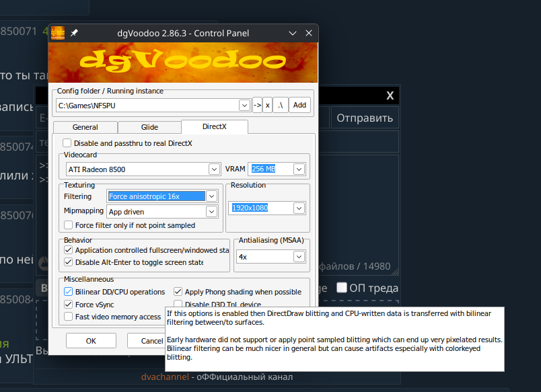This screenshot has width=541, height=392.
Task: Open the dvachannel link in the background page
Action: [165, 377]
